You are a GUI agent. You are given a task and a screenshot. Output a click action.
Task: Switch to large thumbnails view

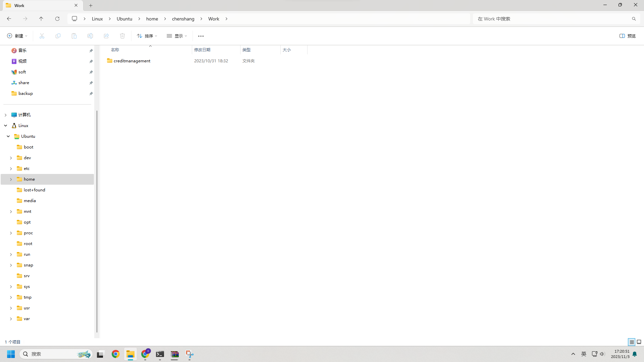coord(639,342)
